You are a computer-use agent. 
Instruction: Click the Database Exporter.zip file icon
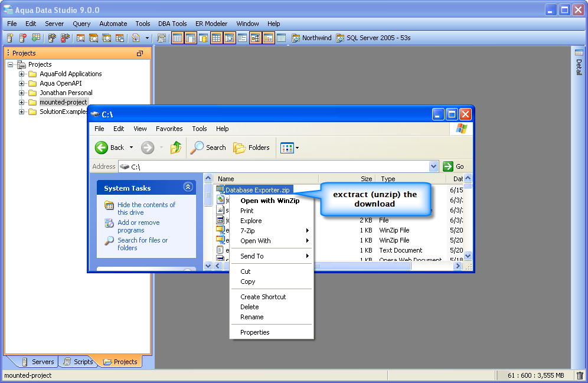tap(220, 189)
